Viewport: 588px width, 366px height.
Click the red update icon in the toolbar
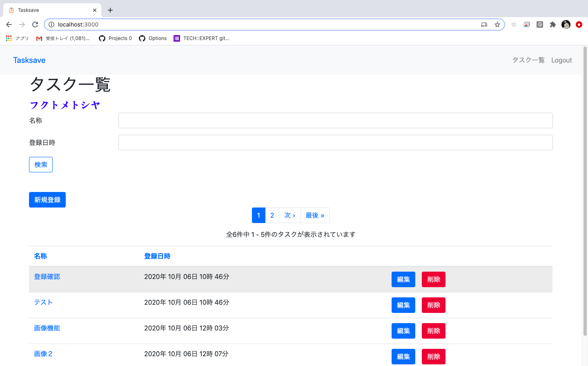click(x=579, y=25)
